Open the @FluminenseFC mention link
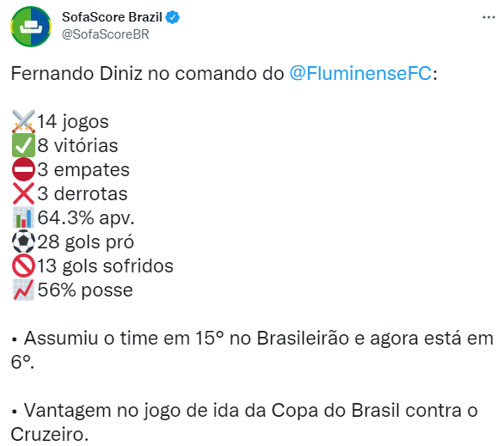This screenshot has height=446, width=504. 360,74
